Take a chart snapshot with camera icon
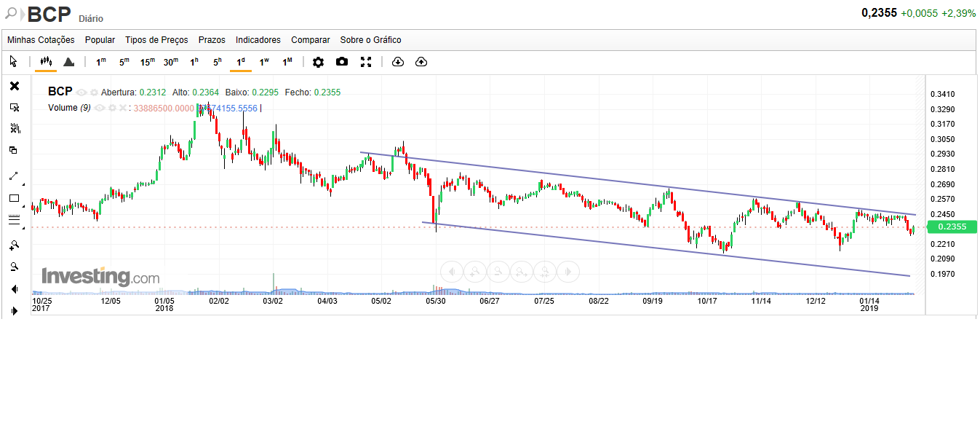 point(342,62)
